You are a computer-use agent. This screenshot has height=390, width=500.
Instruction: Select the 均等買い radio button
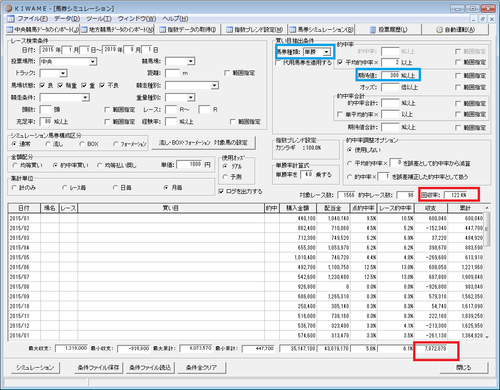(x=15, y=165)
